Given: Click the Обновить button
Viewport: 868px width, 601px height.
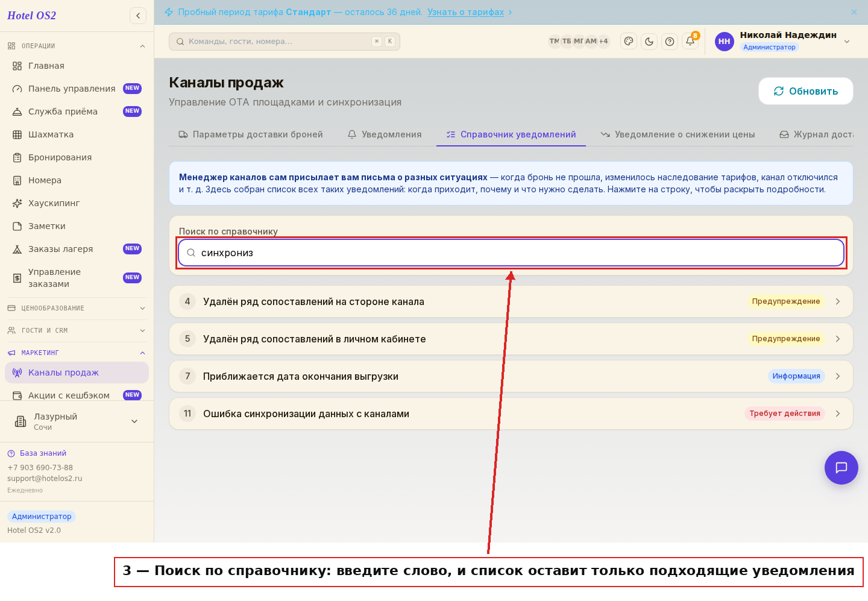Looking at the screenshot, I should 806,91.
